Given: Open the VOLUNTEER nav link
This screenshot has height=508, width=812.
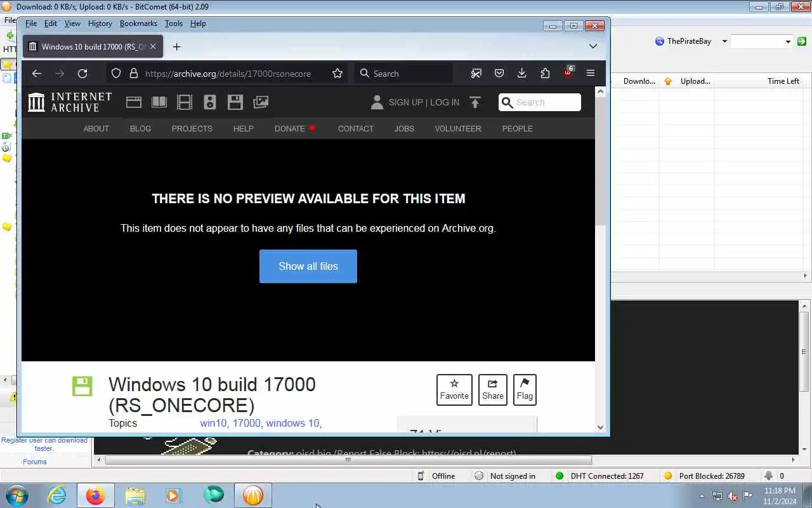Looking at the screenshot, I should click(458, 128).
